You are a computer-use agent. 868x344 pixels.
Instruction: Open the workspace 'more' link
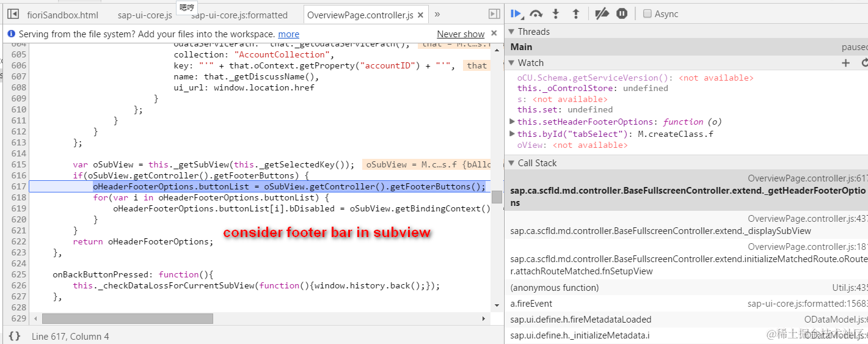[288, 34]
